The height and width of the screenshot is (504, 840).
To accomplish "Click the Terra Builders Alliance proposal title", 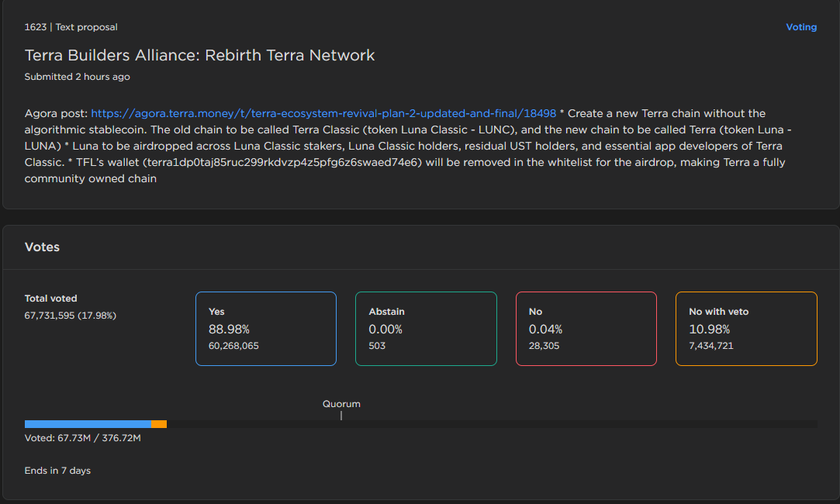I will 199,55.
